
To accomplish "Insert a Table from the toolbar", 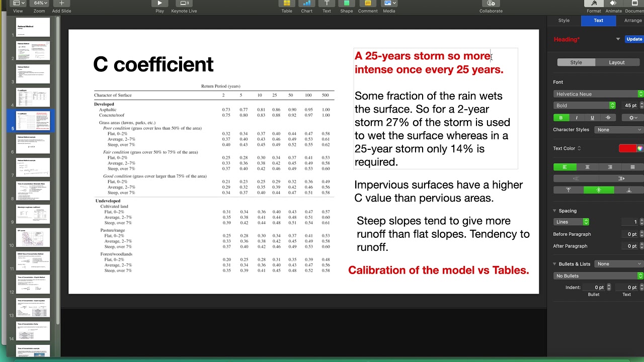I will (x=287, y=3).
